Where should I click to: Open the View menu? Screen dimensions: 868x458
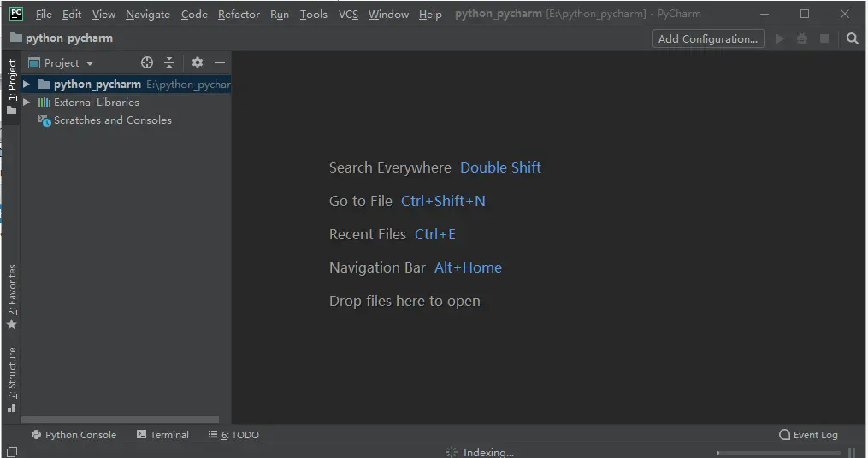103,15
